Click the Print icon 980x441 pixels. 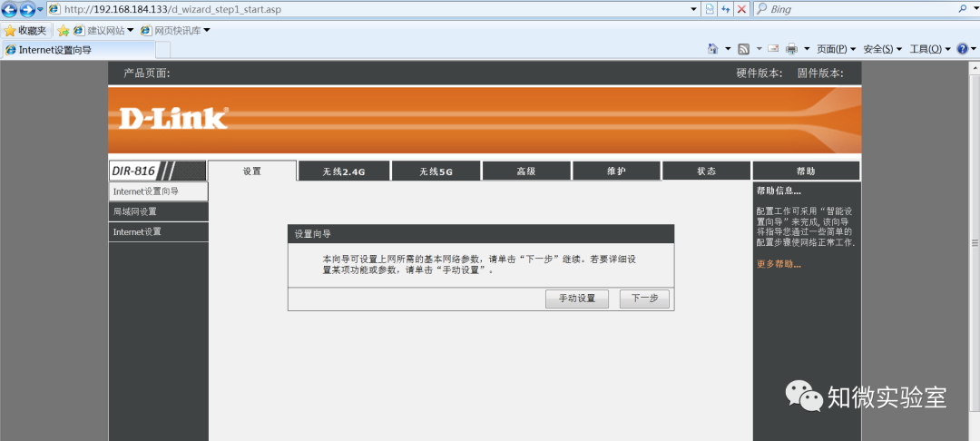791,49
